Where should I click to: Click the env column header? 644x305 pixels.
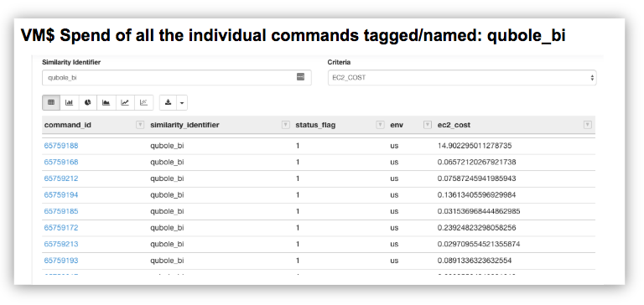pos(397,125)
